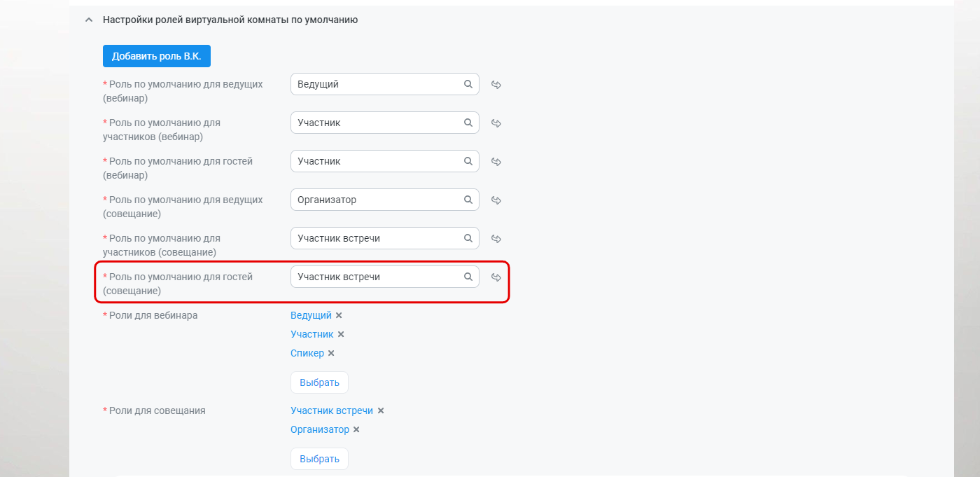Open the "Организатор" link in meeting roles

pyautogui.click(x=320, y=429)
